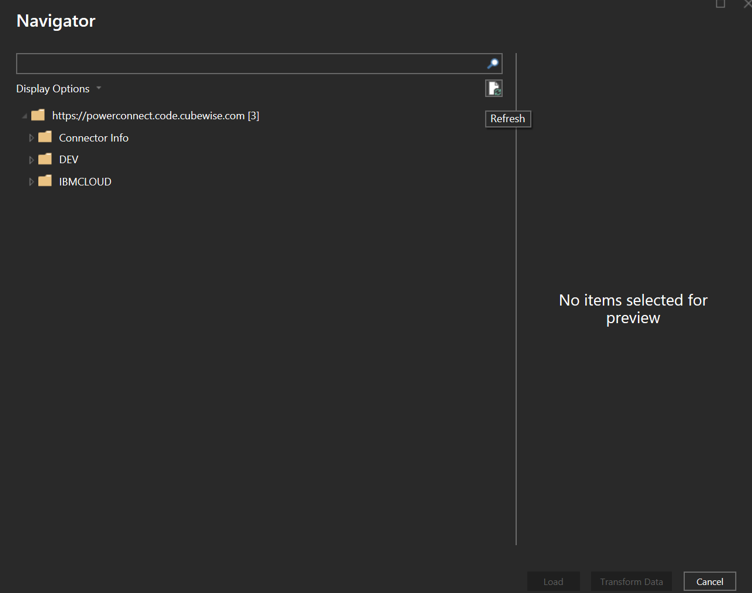Open the Display Options dropdown

(x=59, y=89)
